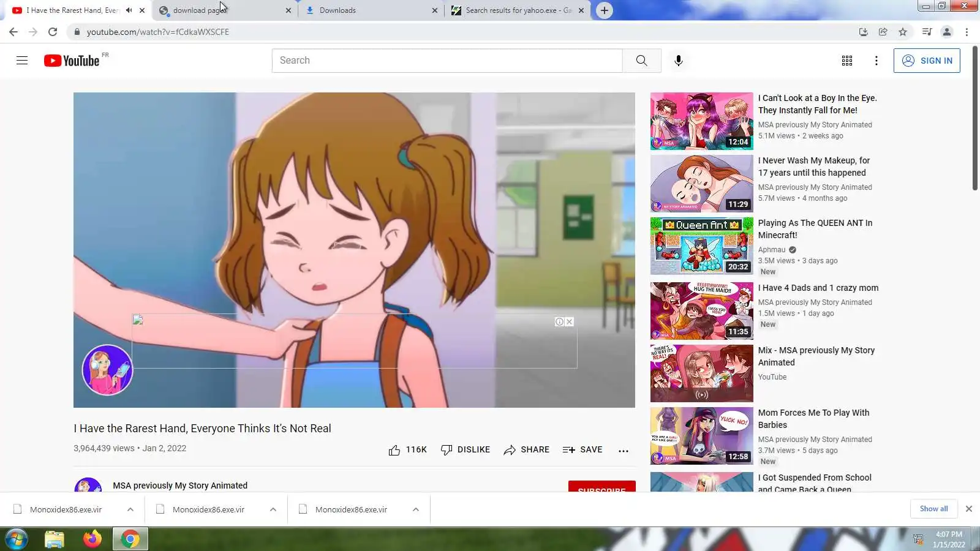Close the downloads bar

pyautogui.click(x=969, y=509)
